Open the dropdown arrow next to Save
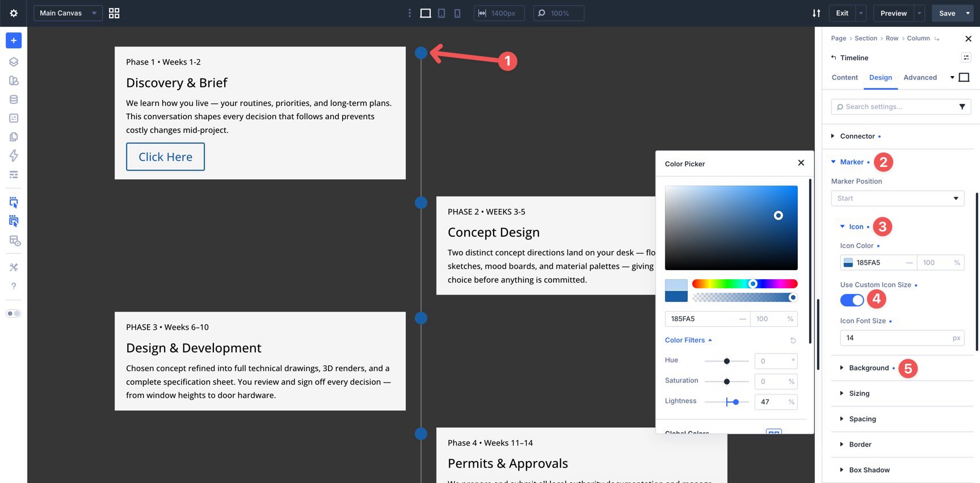This screenshot has width=980, height=483. click(x=968, y=13)
